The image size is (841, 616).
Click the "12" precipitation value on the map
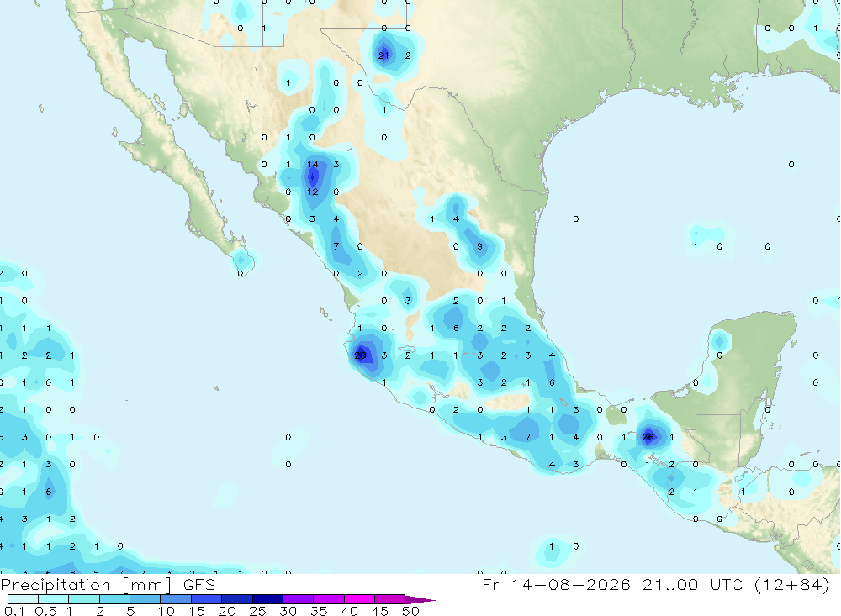point(313,192)
